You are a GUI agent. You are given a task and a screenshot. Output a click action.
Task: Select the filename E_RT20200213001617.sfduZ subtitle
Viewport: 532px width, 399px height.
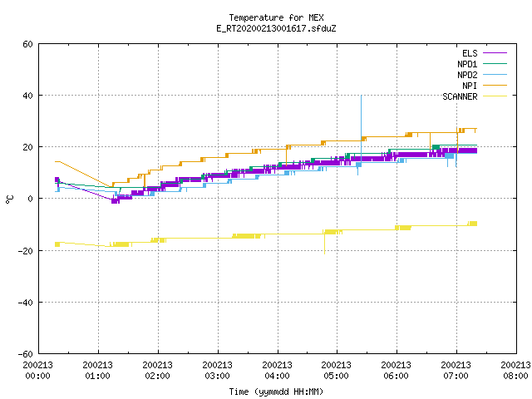click(x=276, y=28)
